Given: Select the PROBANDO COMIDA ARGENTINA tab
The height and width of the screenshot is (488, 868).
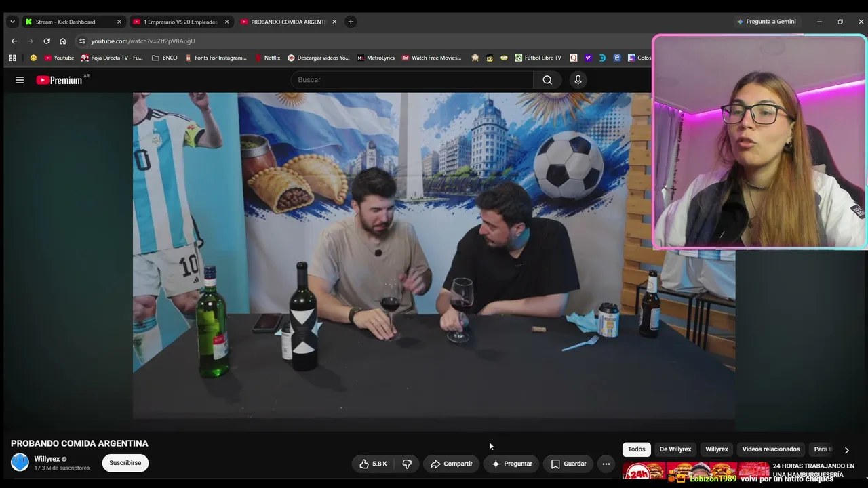Looking at the screenshot, I should 288,22.
